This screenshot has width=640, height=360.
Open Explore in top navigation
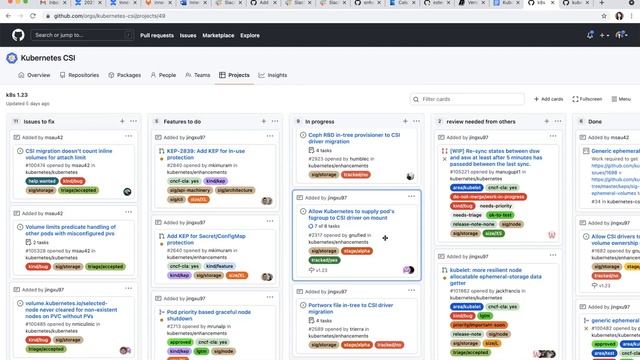pos(250,36)
